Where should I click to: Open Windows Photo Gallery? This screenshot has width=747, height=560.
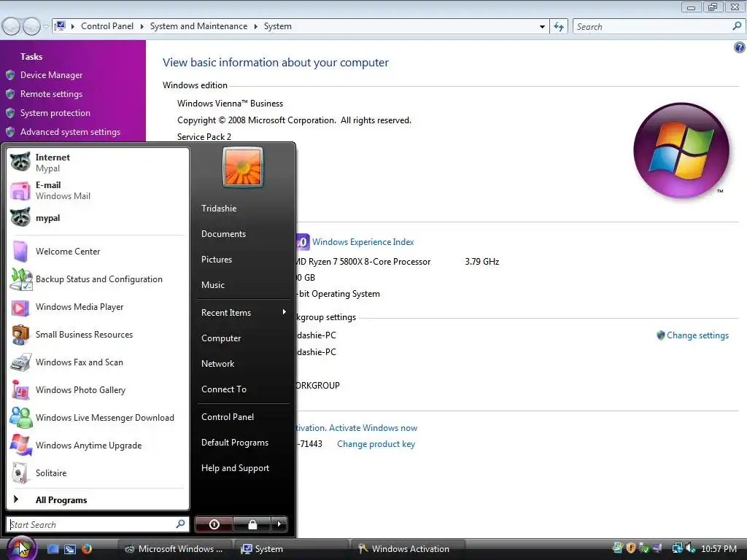(98, 389)
